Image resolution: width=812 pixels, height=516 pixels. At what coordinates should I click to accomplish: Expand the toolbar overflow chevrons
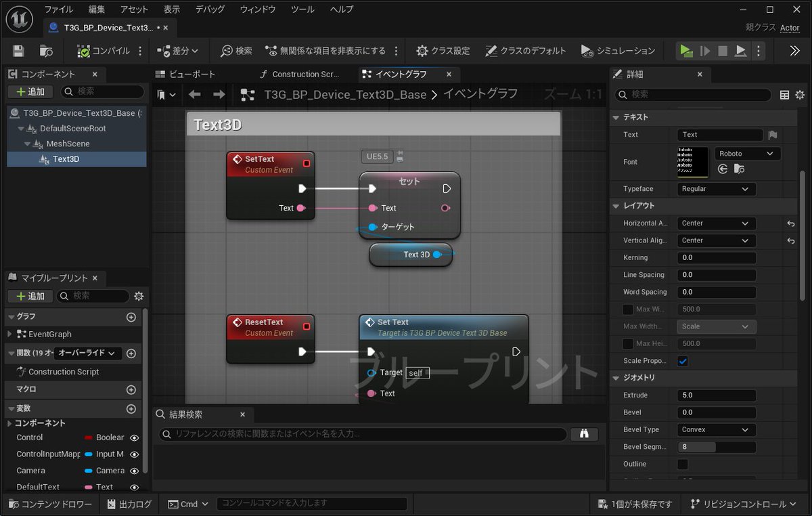coord(795,51)
